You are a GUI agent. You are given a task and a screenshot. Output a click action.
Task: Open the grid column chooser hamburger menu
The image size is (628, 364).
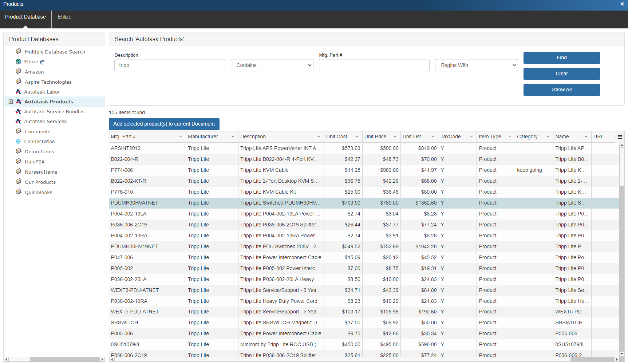620,137
